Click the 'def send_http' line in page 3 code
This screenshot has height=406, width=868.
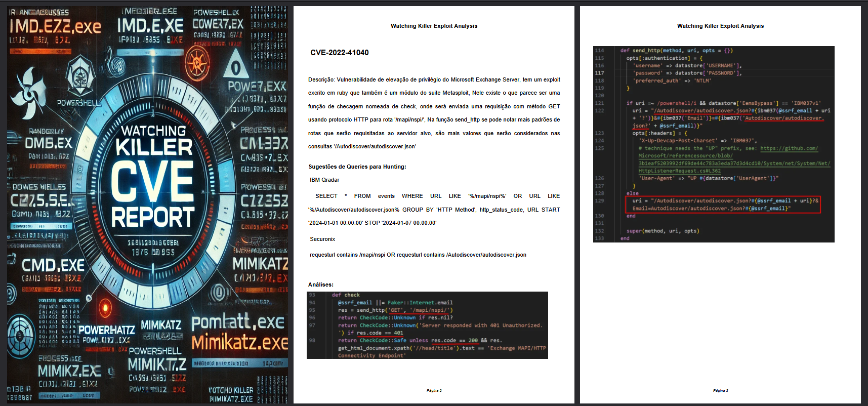tap(676, 51)
